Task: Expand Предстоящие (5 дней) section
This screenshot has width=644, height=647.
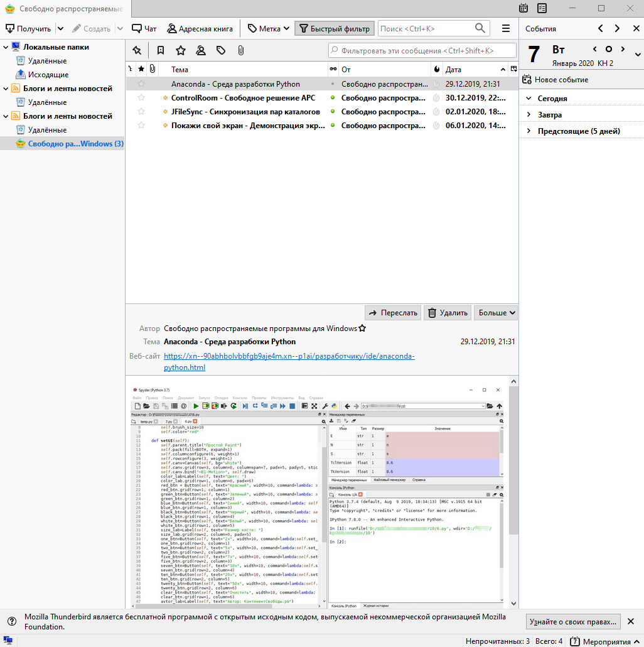Action: coord(529,131)
